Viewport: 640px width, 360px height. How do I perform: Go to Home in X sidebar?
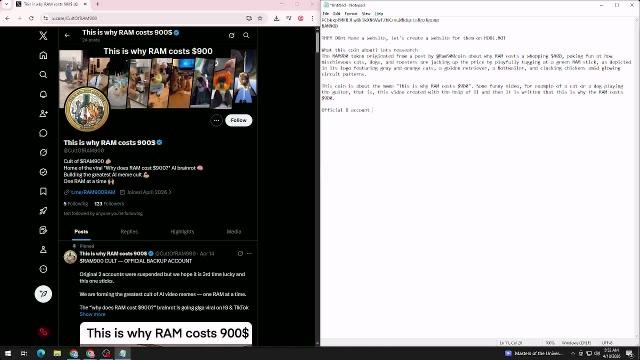pos(43,55)
